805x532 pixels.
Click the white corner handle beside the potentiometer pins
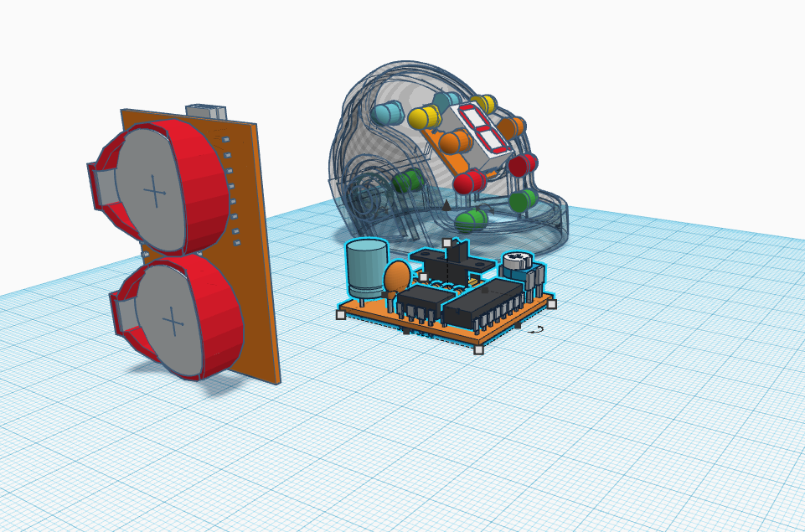(x=551, y=304)
